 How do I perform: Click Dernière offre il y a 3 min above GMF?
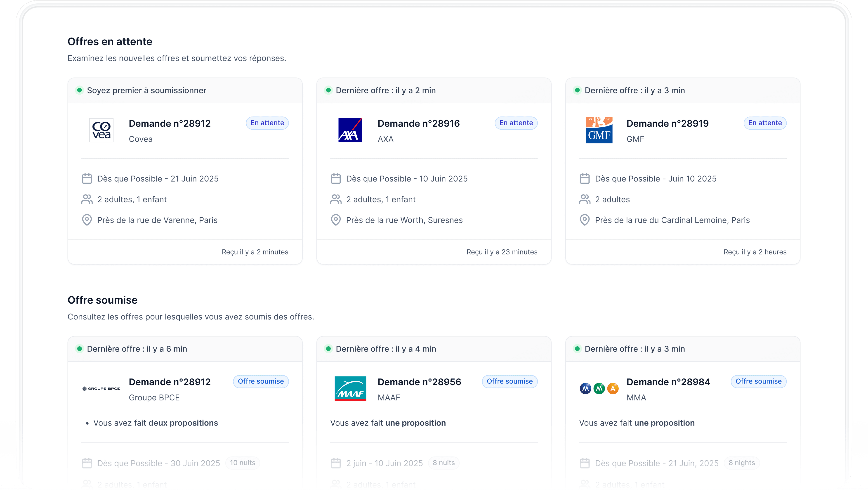tap(635, 90)
